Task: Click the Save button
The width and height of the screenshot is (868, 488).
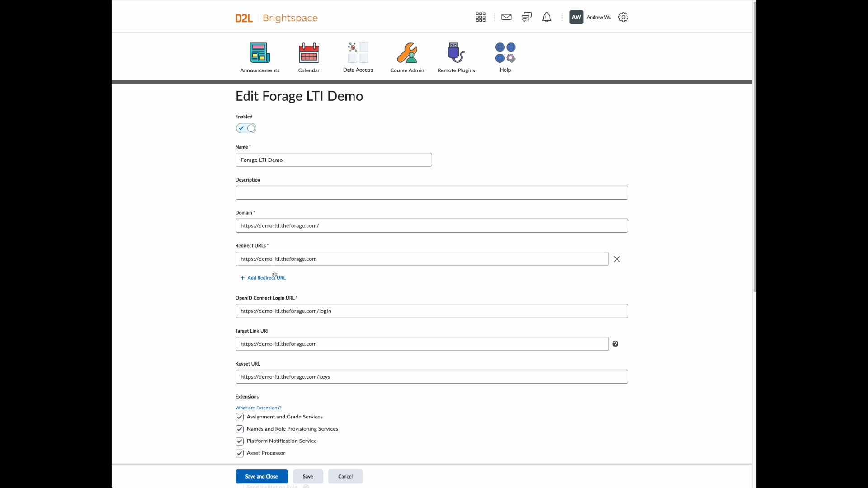Action: [308, 477]
